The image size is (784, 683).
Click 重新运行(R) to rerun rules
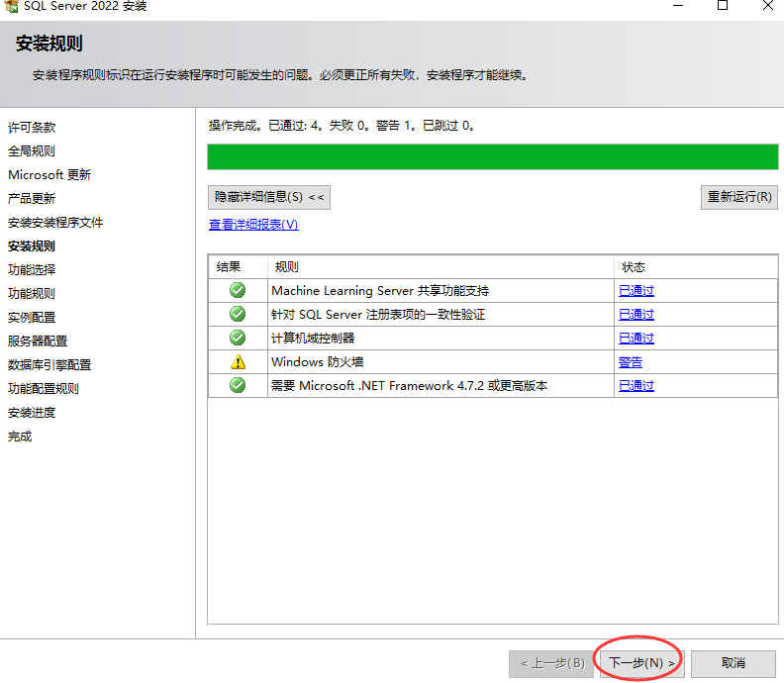click(x=739, y=197)
